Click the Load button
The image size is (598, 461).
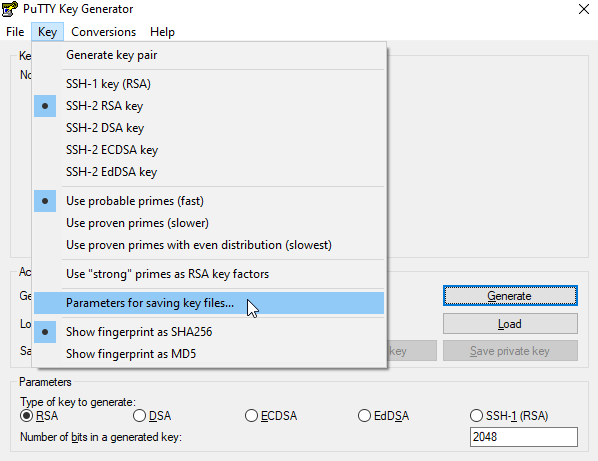click(x=510, y=324)
